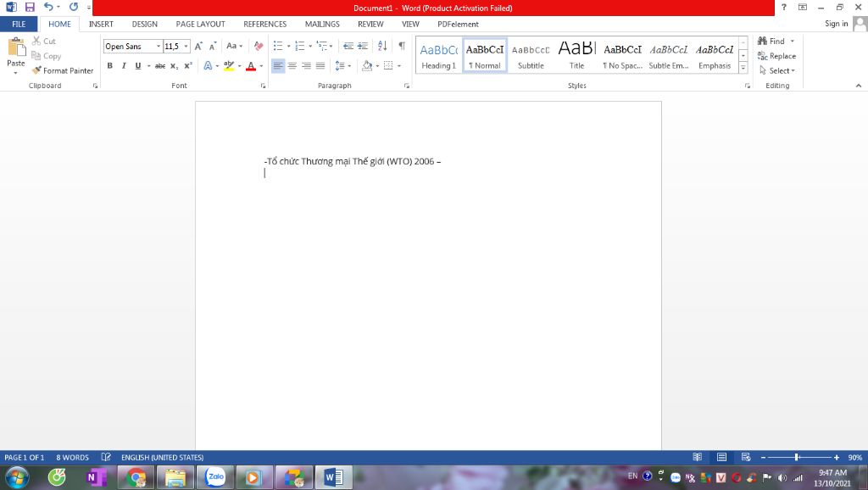Expand the Styles gallery More arrow
Screen dimensions: 868x490
point(743,68)
